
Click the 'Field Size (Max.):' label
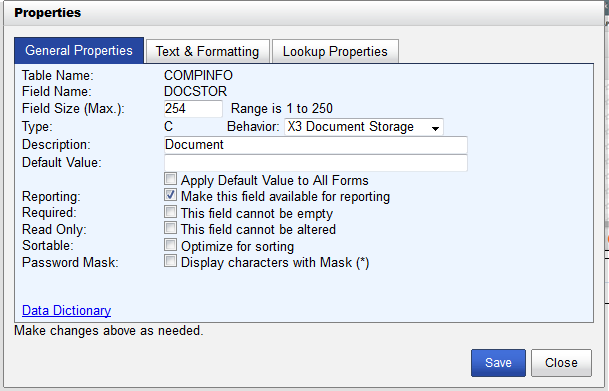[x=73, y=109]
